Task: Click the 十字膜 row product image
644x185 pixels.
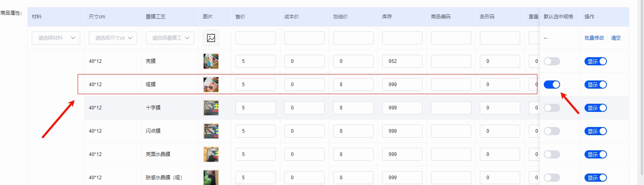Action: point(211,108)
